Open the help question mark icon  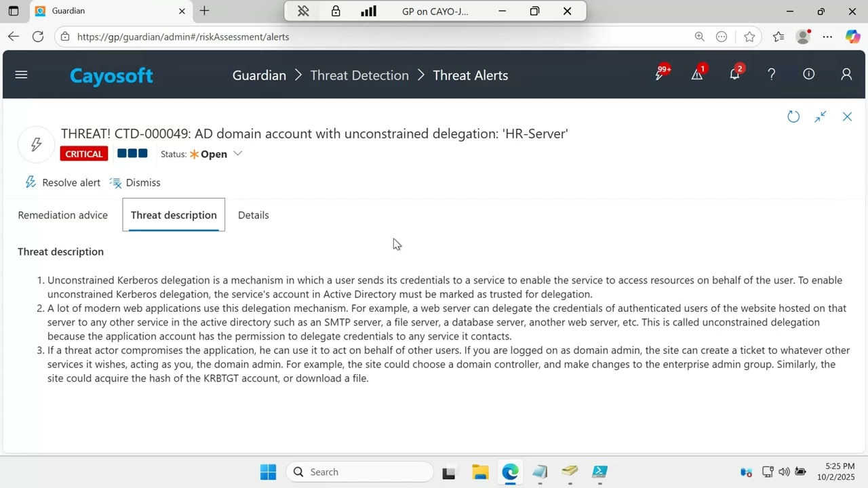point(772,75)
